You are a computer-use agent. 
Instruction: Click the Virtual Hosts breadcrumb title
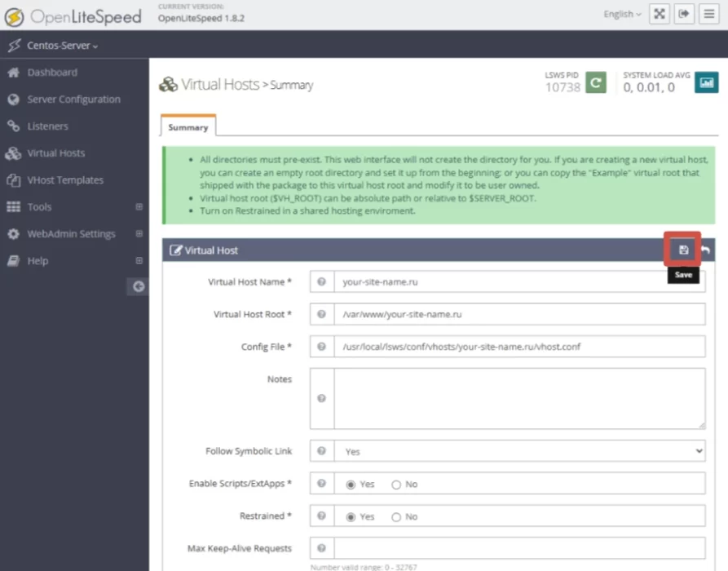[220, 85]
